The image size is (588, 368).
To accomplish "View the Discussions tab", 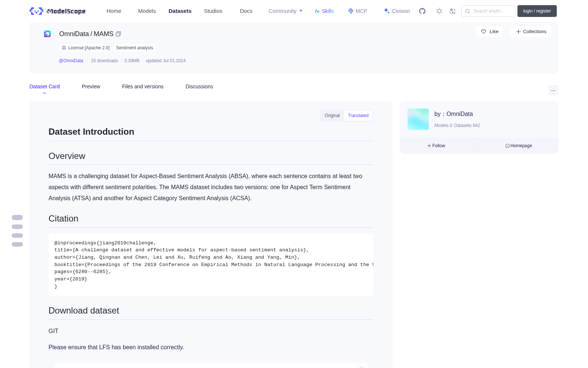I will (x=199, y=86).
